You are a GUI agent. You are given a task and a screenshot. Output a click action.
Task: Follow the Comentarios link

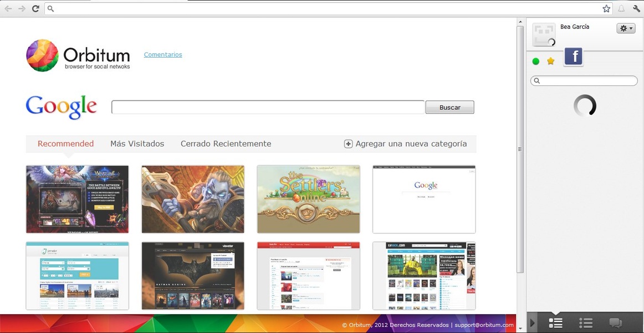pyautogui.click(x=163, y=54)
